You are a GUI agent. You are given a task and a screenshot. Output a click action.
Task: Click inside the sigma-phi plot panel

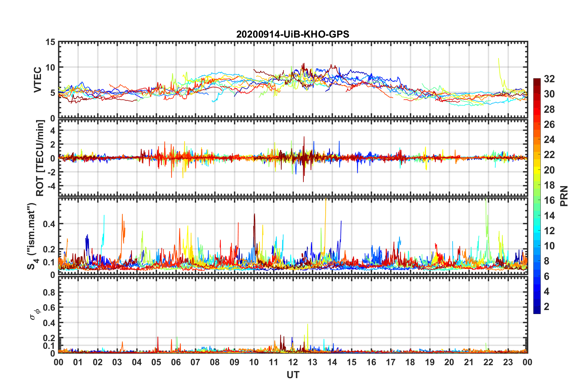(293, 315)
